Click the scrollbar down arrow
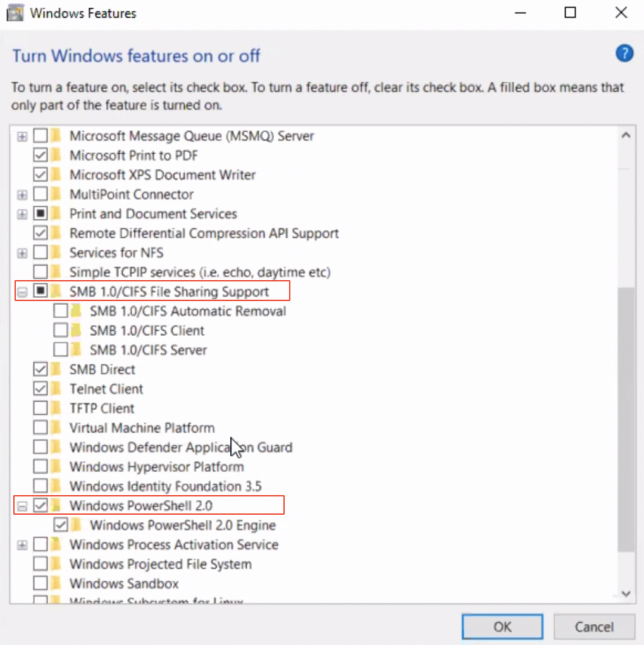The image size is (644, 645). click(x=626, y=593)
